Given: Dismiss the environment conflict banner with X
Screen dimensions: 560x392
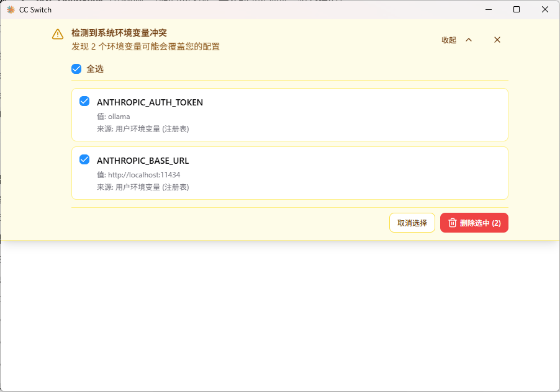Looking at the screenshot, I should click(x=497, y=40).
